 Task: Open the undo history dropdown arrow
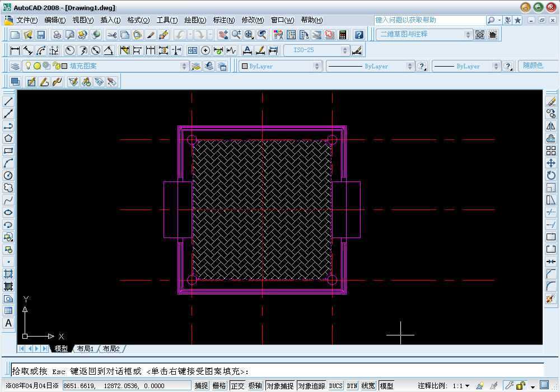coord(190,35)
